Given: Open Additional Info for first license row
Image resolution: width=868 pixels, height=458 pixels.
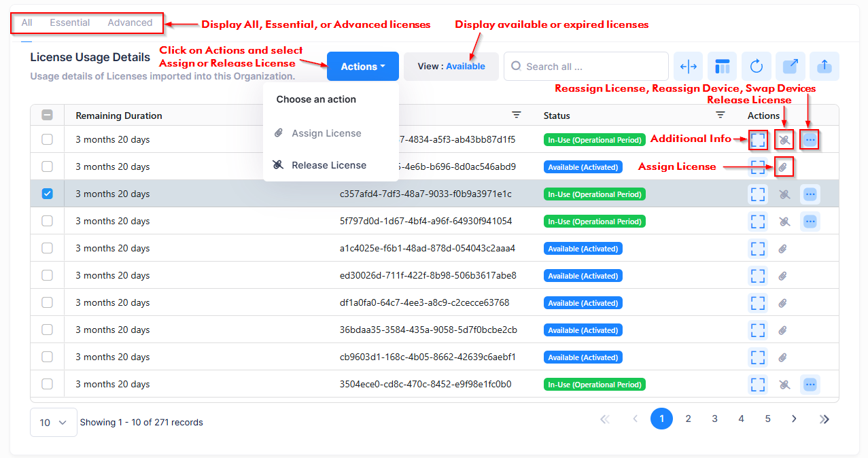Looking at the screenshot, I should [x=758, y=140].
